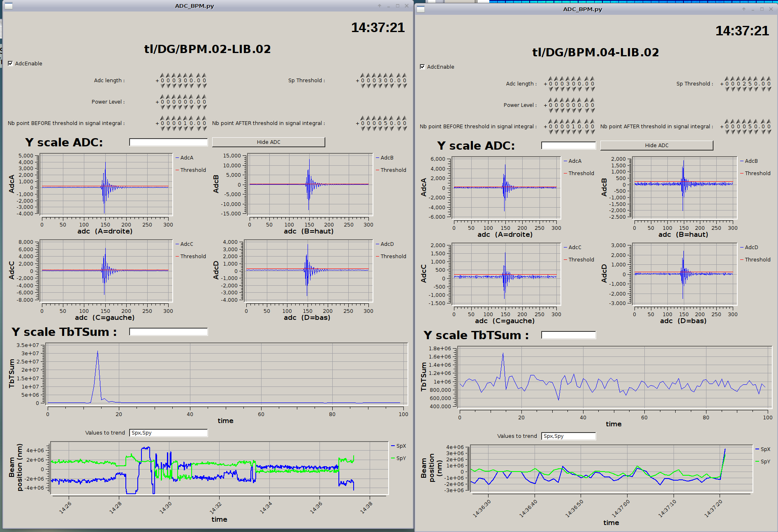
Task: Click SpY legend entry in BPM.04 trend plot
Action: click(765, 462)
